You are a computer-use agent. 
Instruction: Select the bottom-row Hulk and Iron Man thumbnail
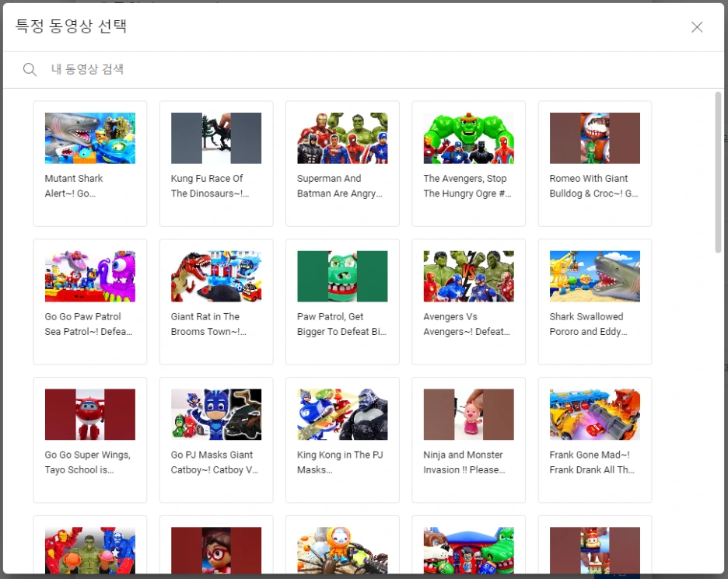90,550
